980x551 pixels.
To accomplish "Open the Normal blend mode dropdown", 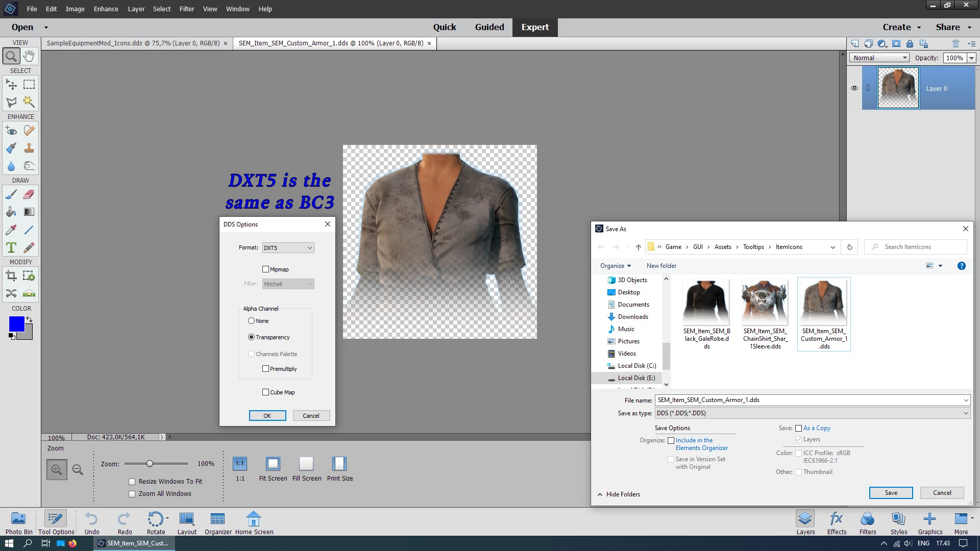I will [x=880, y=58].
